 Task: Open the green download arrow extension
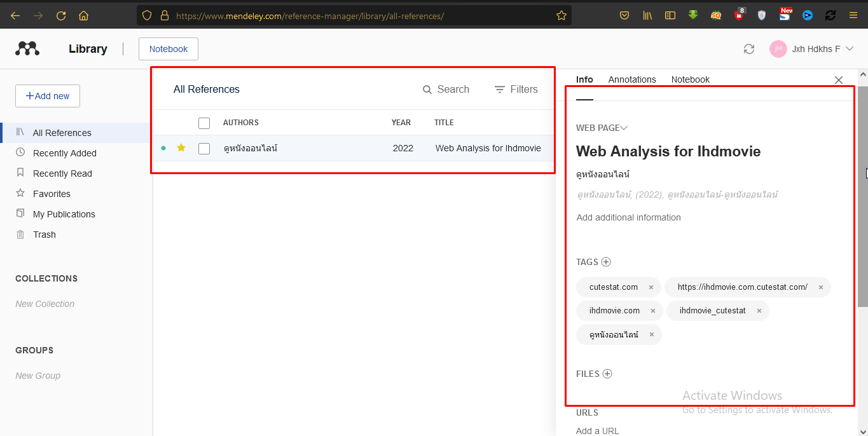point(693,15)
